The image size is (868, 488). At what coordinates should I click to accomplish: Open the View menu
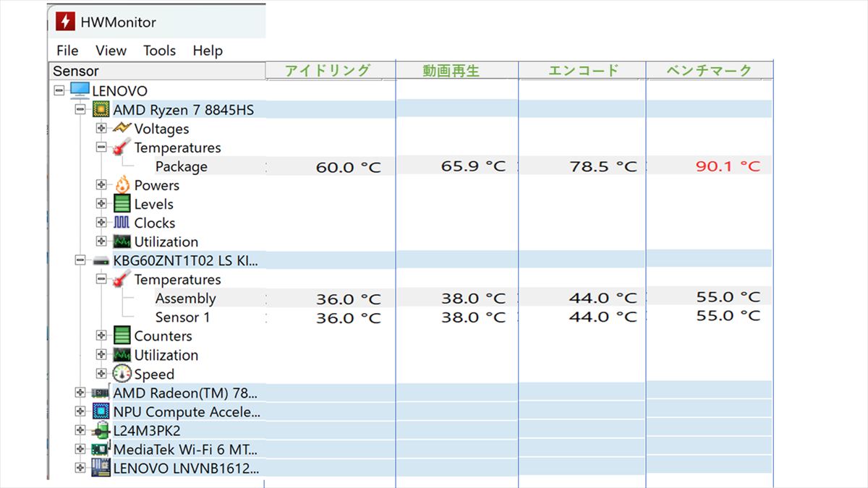[111, 51]
